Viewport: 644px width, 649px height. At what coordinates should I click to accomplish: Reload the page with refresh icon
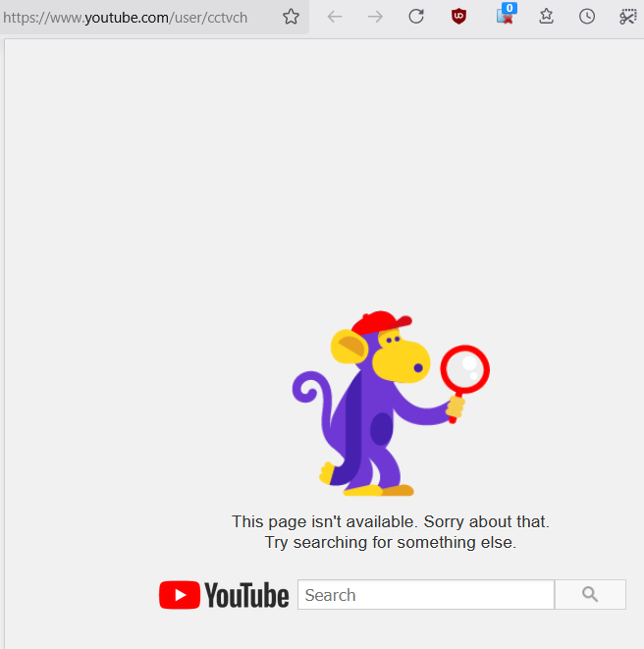click(x=416, y=17)
